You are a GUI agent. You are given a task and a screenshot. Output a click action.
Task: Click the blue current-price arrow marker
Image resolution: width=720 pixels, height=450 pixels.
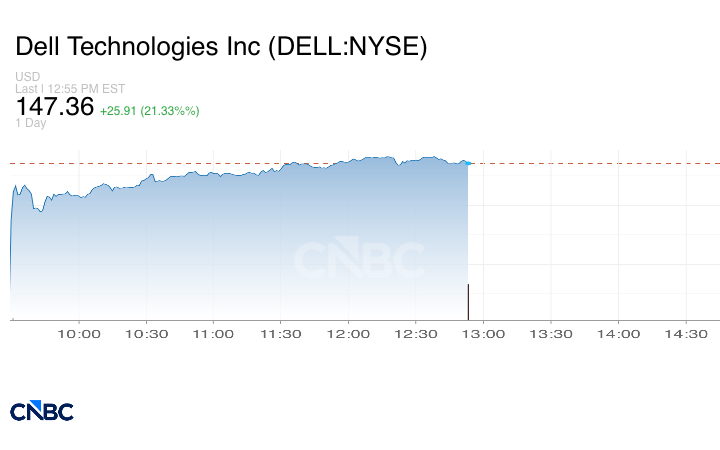(x=469, y=163)
